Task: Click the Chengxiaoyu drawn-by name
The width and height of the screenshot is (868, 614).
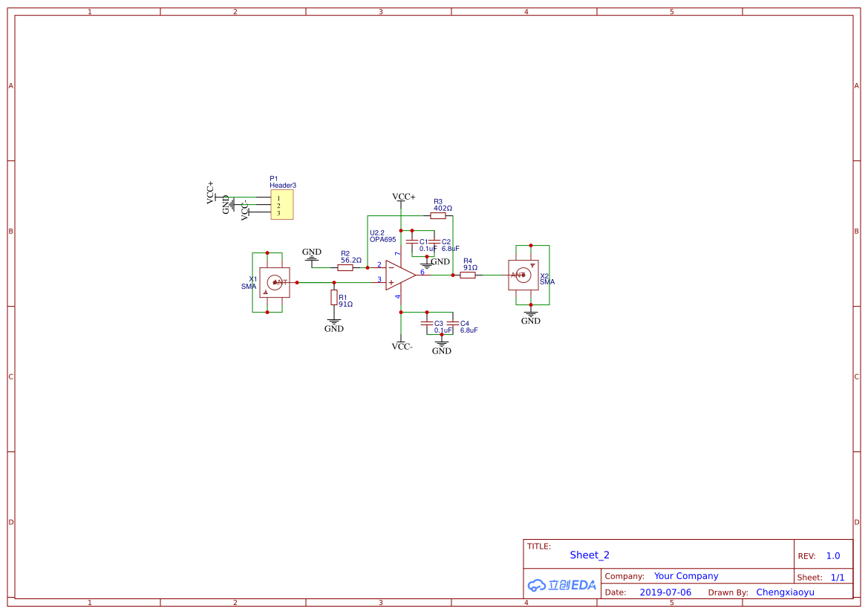Action: [785, 592]
